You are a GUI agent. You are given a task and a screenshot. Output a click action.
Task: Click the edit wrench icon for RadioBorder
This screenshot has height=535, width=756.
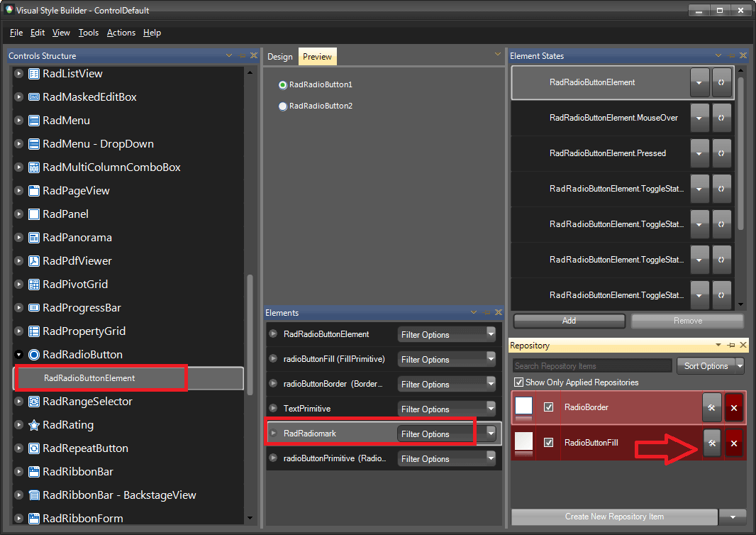(x=712, y=407)
